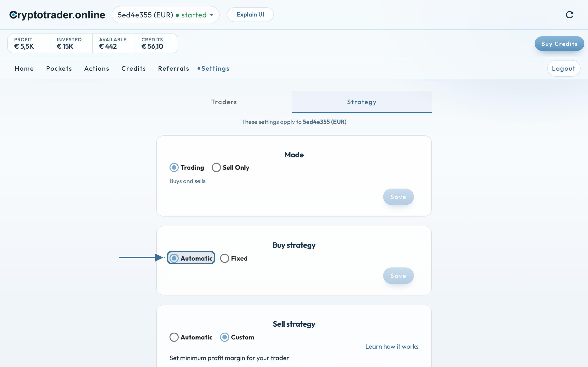The width and height of the screenshot is (588, 367).
Task: Click the Logout button
Action: click(564, 68)
